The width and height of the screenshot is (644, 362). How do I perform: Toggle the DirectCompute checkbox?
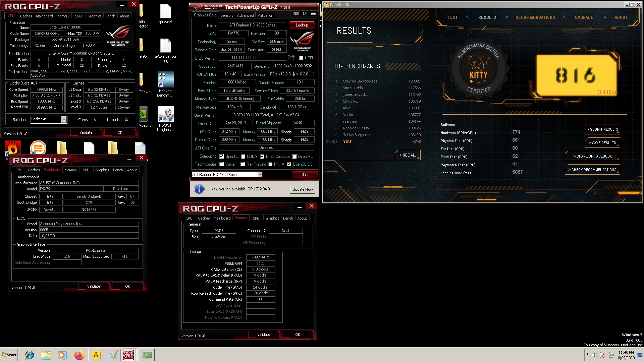[x=262, y=157]
